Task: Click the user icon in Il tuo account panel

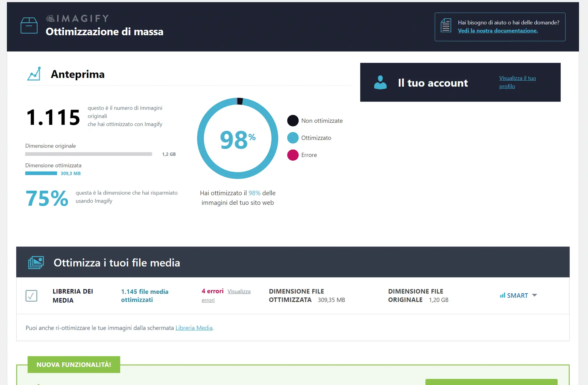Action: click(380, 82)
